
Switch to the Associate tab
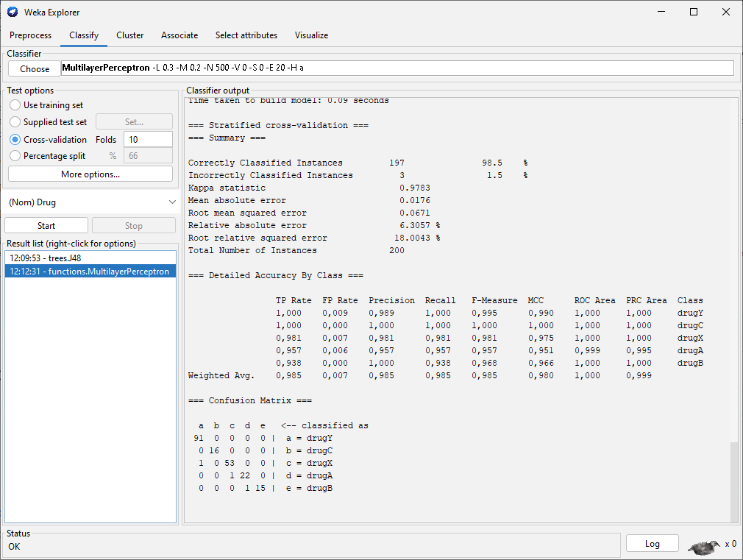pos(179,35)
